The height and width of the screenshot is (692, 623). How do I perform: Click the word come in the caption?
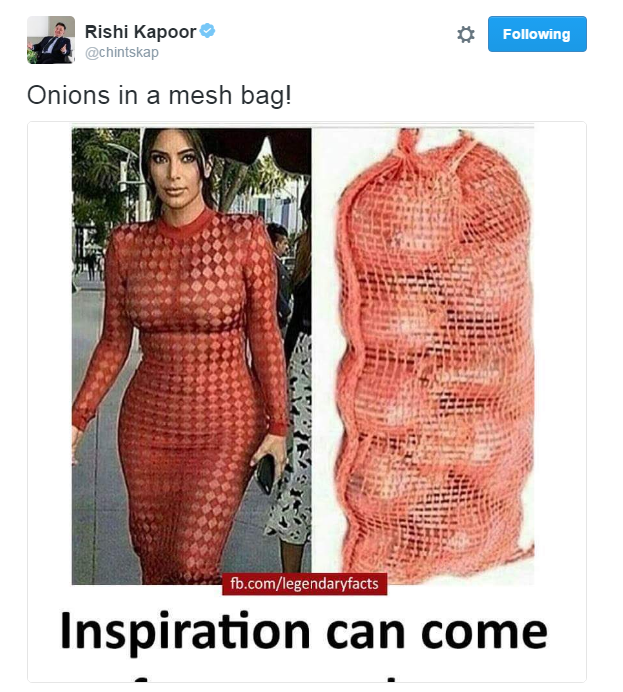pyautogui.click(x=484, y=632)
